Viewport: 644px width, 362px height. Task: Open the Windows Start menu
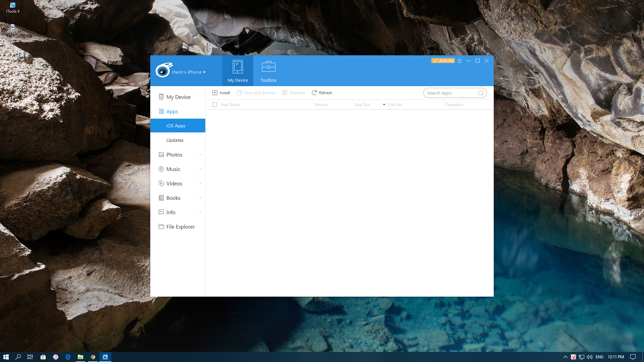pyautogui.click(x=6, y=357)
